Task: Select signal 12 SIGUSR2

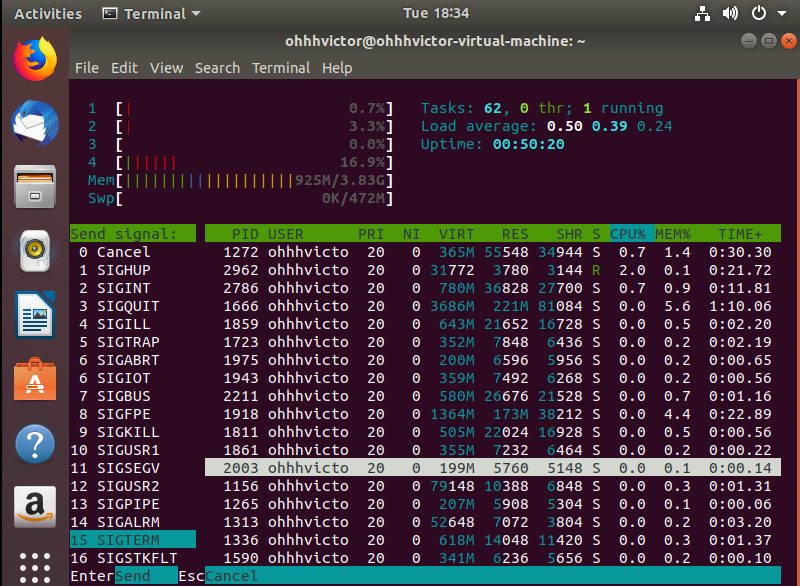Action: [x=133, y=486]
